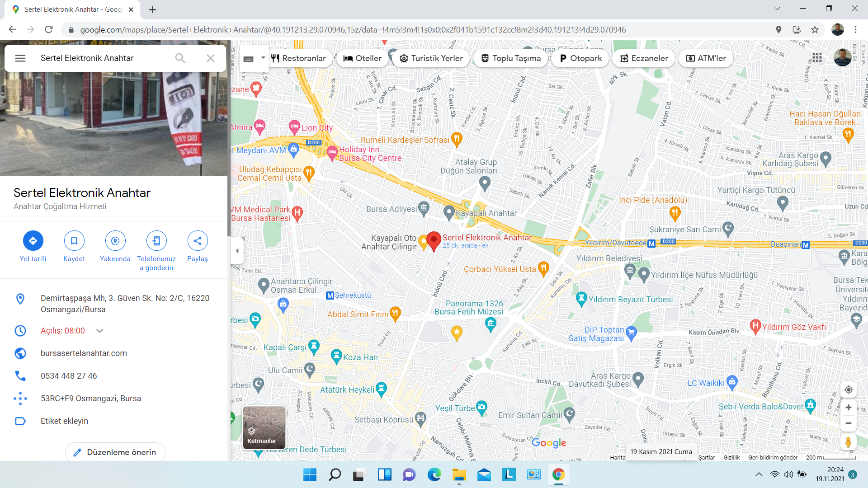Click the Yol tarifi directions icon
The image size is (868, 488).
tap(33, 241)
